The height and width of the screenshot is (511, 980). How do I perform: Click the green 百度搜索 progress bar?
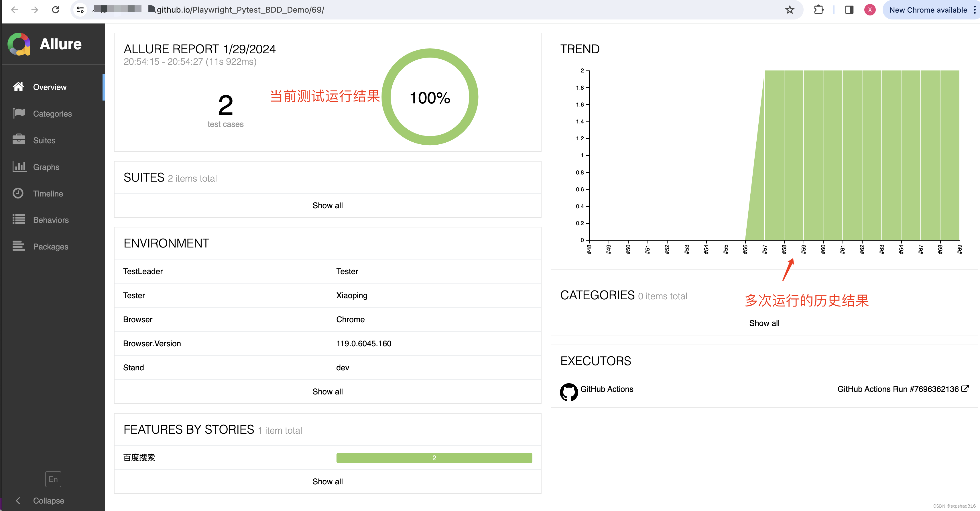click(434, 458)
